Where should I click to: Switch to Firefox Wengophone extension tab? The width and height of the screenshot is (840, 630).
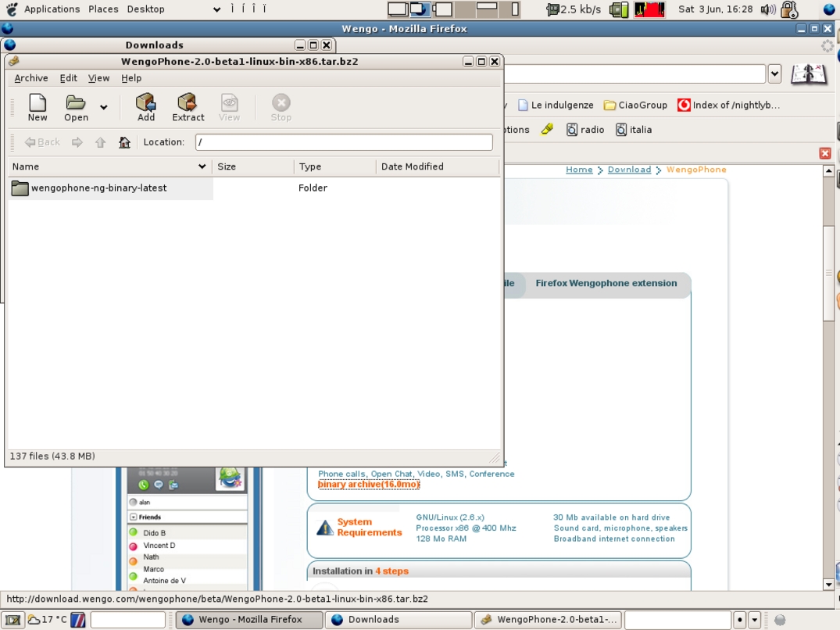pos(606,284)
